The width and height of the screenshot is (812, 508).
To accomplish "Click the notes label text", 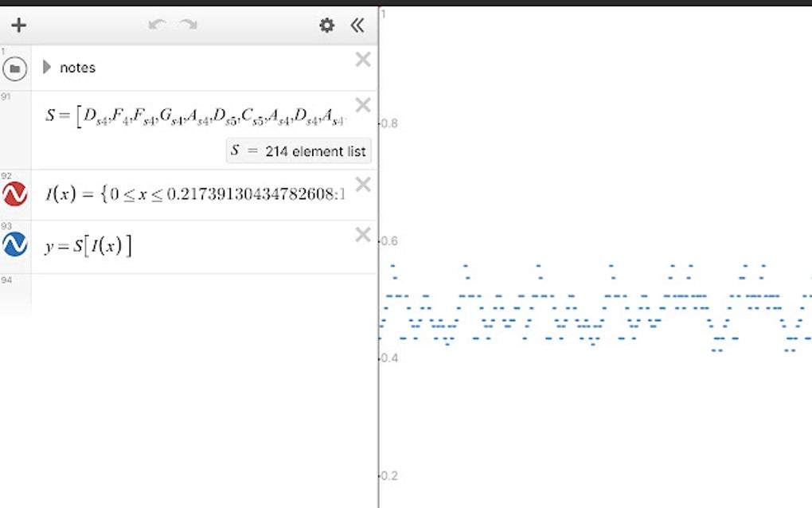I will click(78, 67).
